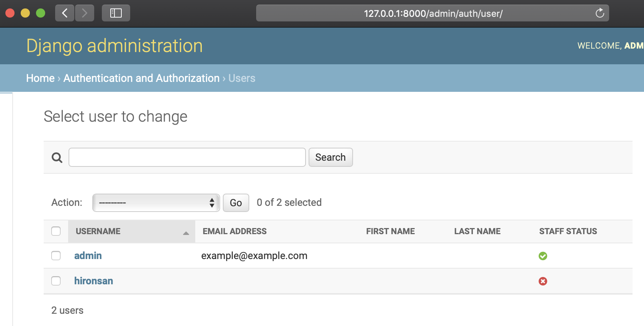Sort by the Email Address column header
Screen dimensions: 644x326
click(235, 231)
